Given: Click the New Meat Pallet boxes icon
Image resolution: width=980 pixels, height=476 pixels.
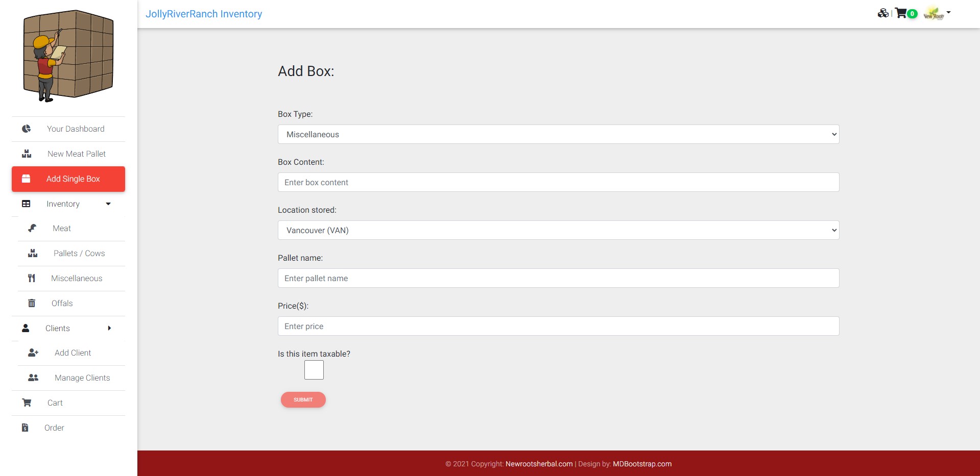Looking at the screenshot, I should (x=27, y=154).
